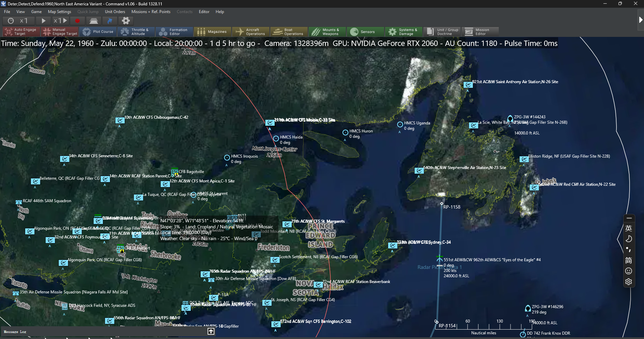Viewport: 644px width, 339px height.
Task: Click the Message Log label
Action: [15, 332]
